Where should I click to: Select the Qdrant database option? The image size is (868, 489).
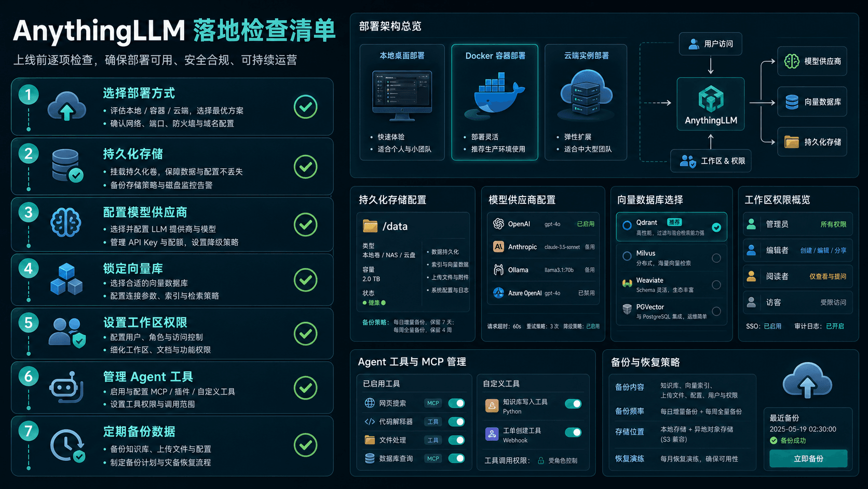pos(671,227)
